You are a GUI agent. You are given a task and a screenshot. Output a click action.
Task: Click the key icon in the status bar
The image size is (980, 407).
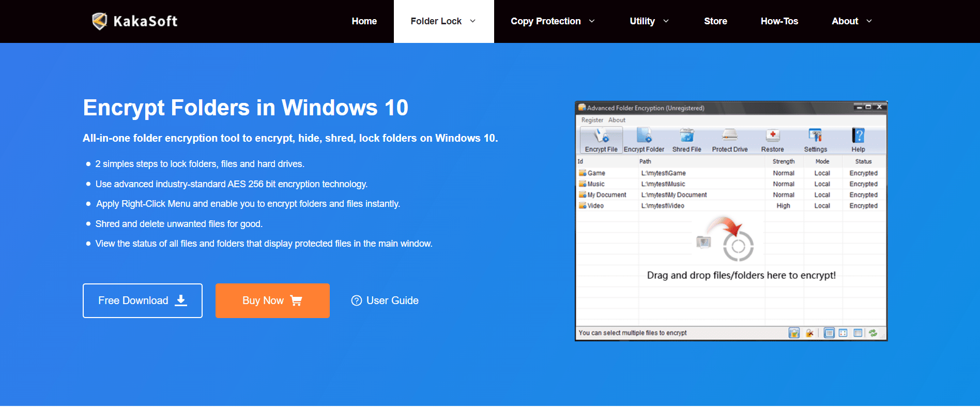[x=809, y=333]
